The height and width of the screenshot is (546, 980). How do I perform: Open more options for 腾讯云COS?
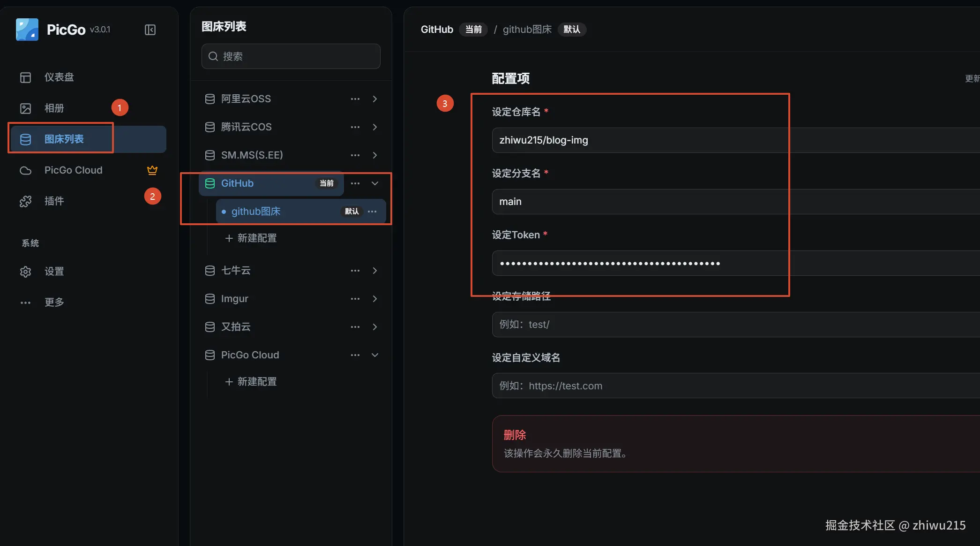tap(355, 127)
